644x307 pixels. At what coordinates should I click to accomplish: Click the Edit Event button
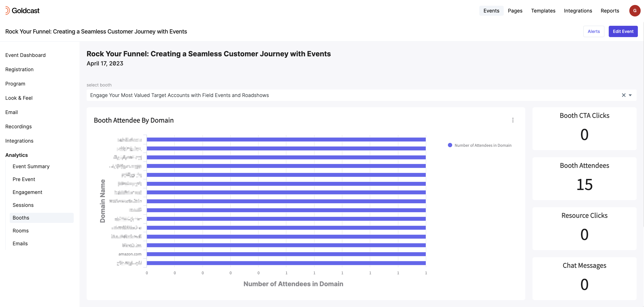coord(623,31)
